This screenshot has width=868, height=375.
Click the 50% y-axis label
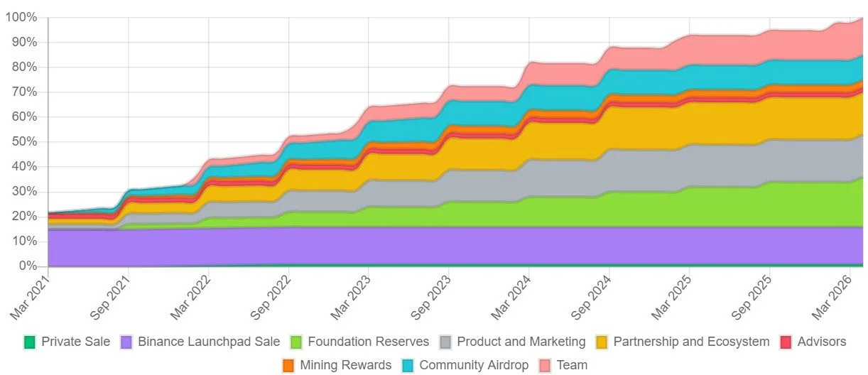click(x=24, y=142)
